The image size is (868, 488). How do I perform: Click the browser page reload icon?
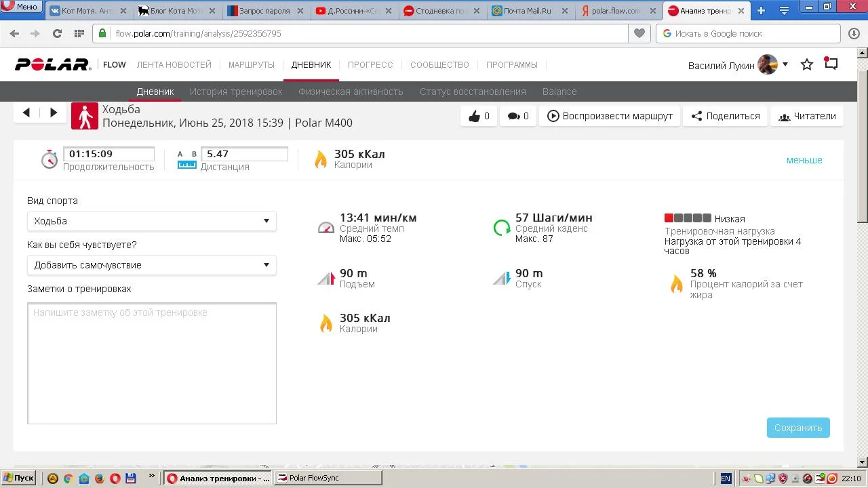[x=57, y=33]
